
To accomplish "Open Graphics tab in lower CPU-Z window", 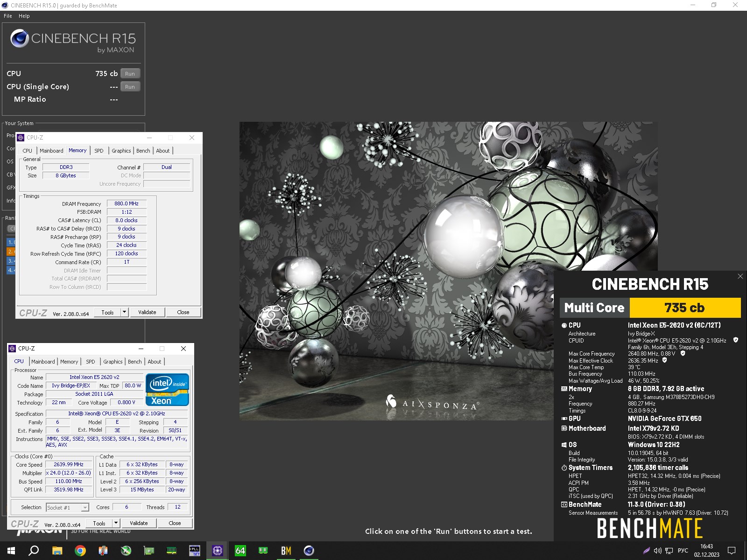I will pyautogui.click(x=113, y=362).
